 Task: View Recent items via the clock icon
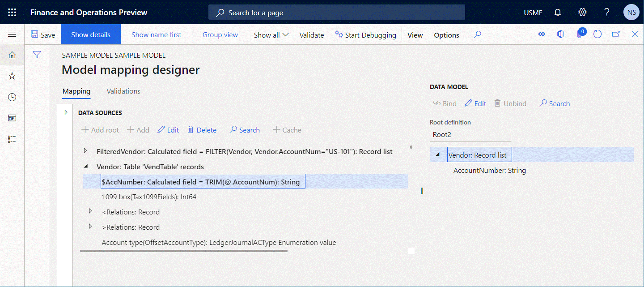12,97
